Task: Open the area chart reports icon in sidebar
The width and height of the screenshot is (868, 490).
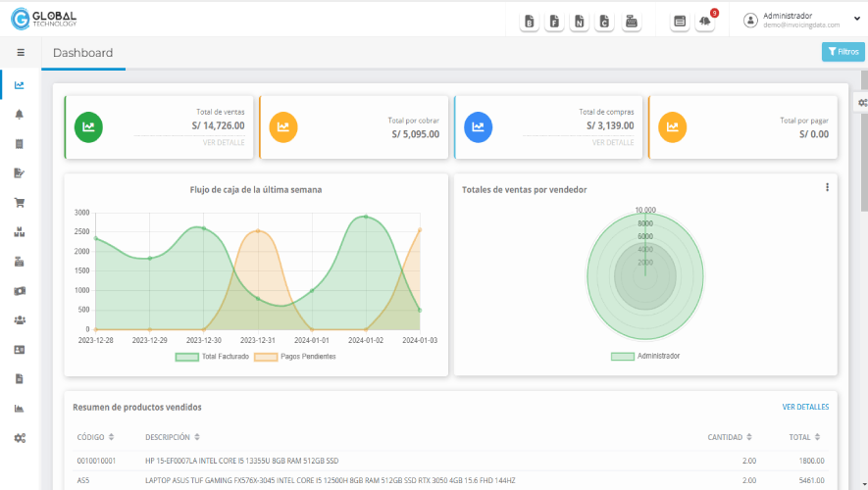Action: point(20,409)
